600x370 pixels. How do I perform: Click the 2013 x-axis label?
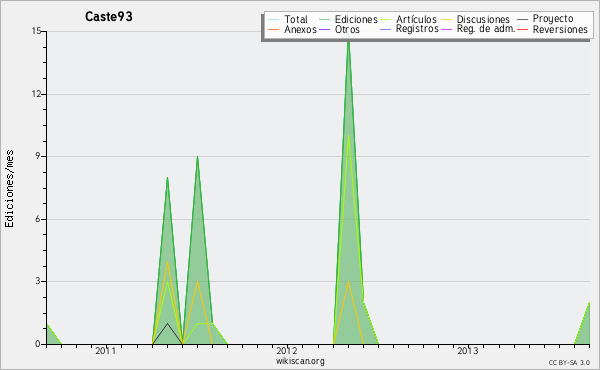468,351
